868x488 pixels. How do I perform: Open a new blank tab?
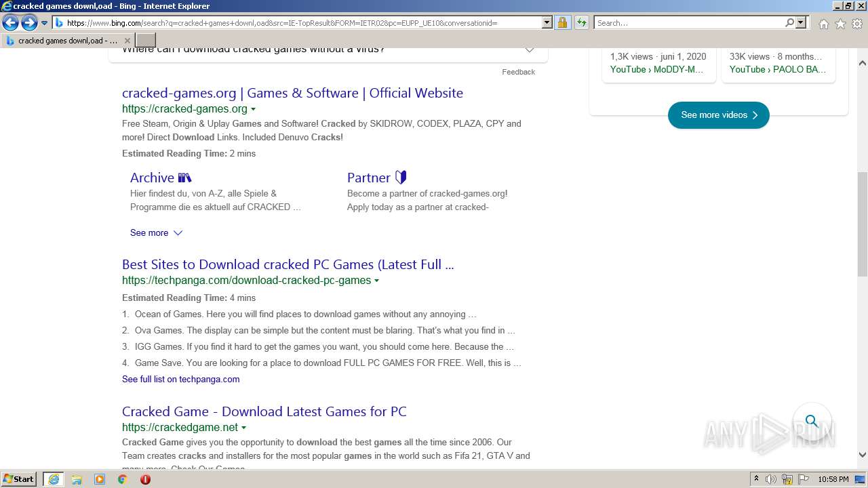click(146, 41)
